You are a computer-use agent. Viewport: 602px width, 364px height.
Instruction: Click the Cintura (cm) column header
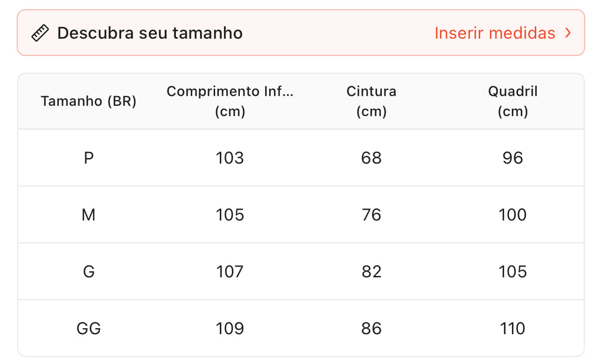(x=372, y=101)
